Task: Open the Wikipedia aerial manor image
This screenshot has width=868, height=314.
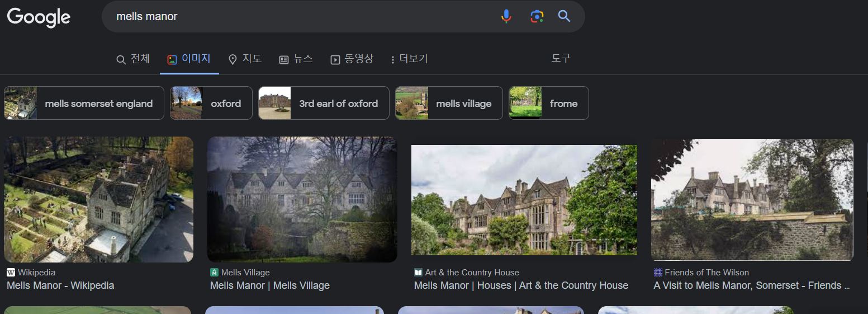Action: [99, 199]
